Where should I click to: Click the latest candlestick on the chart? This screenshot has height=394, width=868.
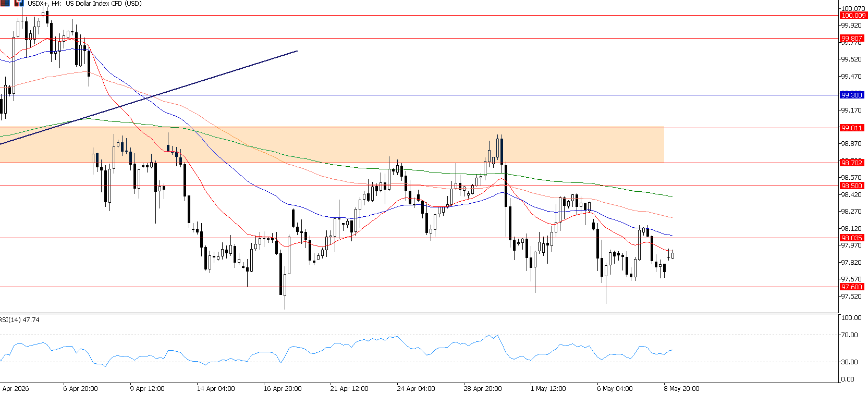click(673, 254)
